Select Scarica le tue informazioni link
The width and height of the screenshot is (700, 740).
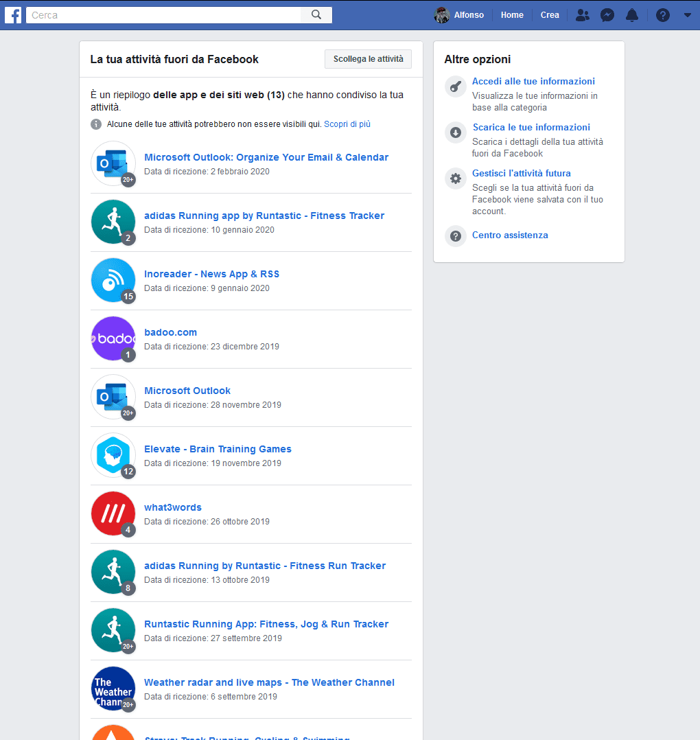click(x=531, y=127)
